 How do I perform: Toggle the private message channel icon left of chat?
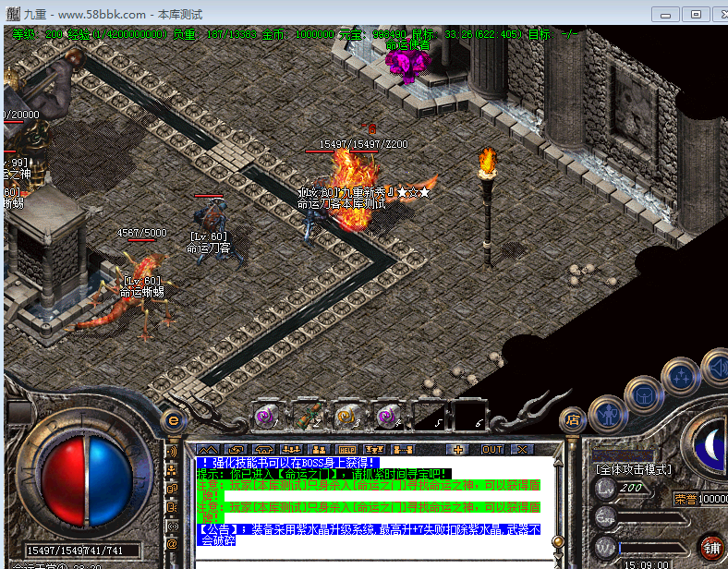(x=172, y=507)
